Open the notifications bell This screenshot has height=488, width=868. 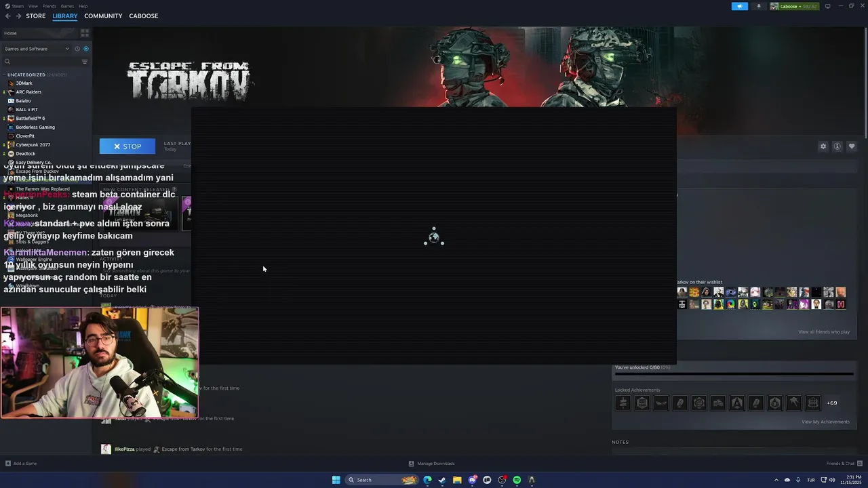pos(758,6)
